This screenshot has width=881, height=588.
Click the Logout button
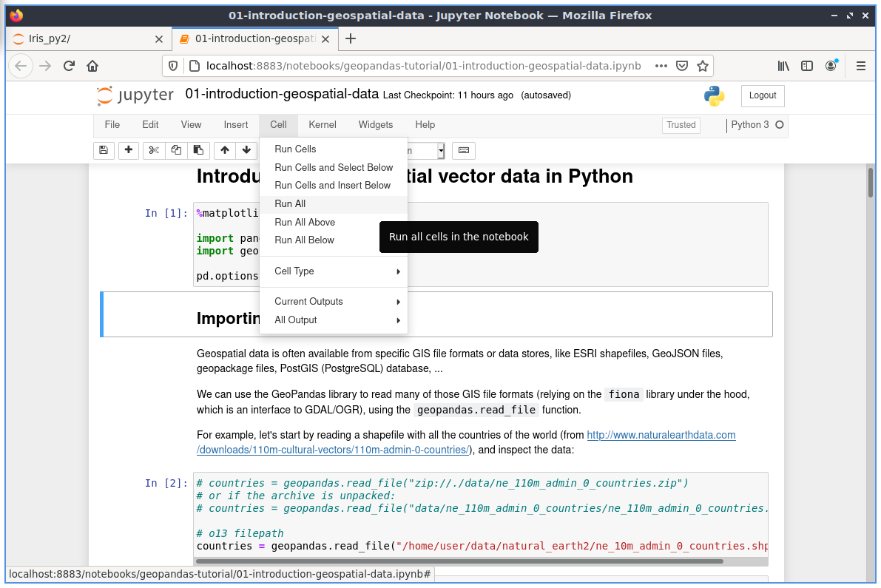pos(763,95)
